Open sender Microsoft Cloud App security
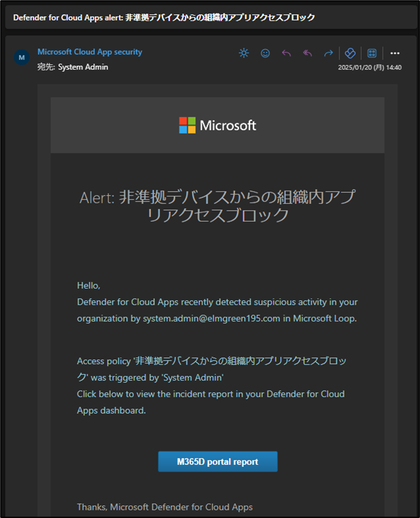 click(90, 52)
